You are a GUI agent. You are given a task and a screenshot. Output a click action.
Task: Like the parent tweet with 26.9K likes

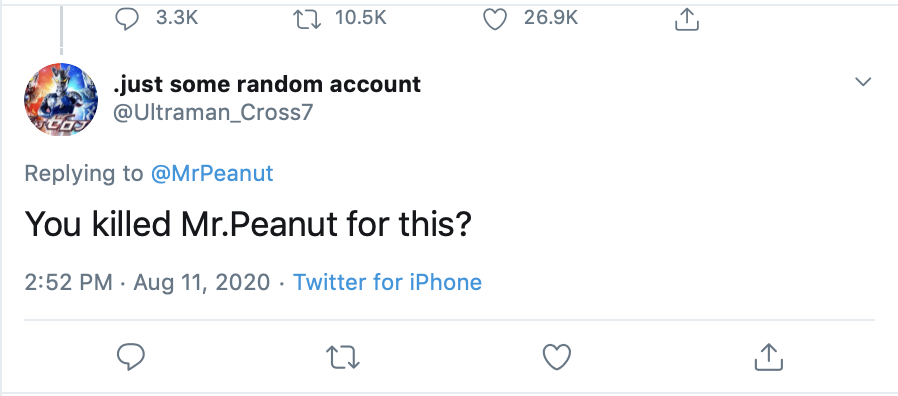[495, 20]
